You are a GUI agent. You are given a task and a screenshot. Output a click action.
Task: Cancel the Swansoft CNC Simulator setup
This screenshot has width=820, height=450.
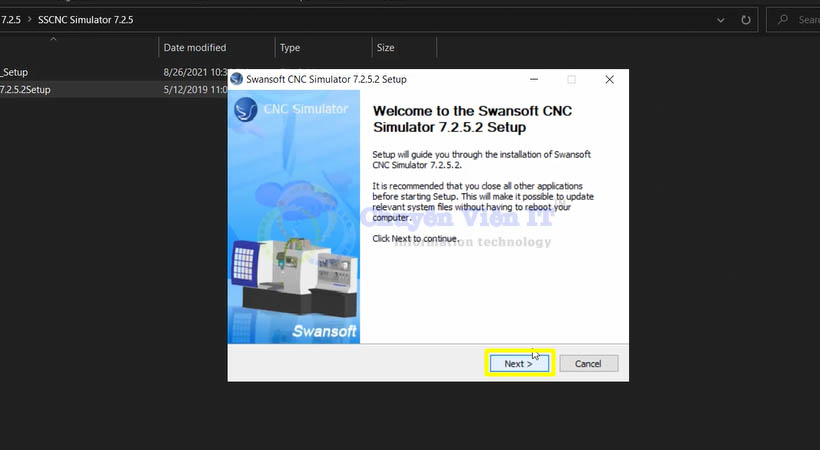click(588, 364)
